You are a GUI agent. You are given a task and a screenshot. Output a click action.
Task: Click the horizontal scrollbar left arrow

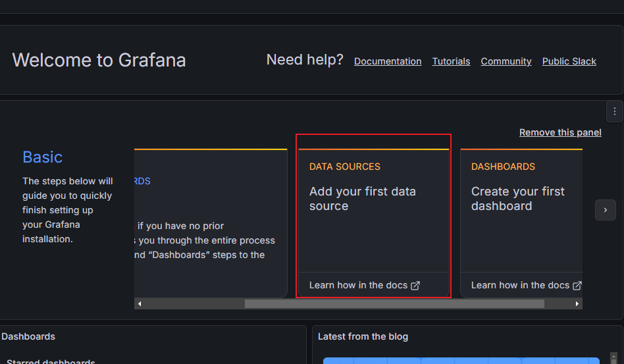coord(140,304)
